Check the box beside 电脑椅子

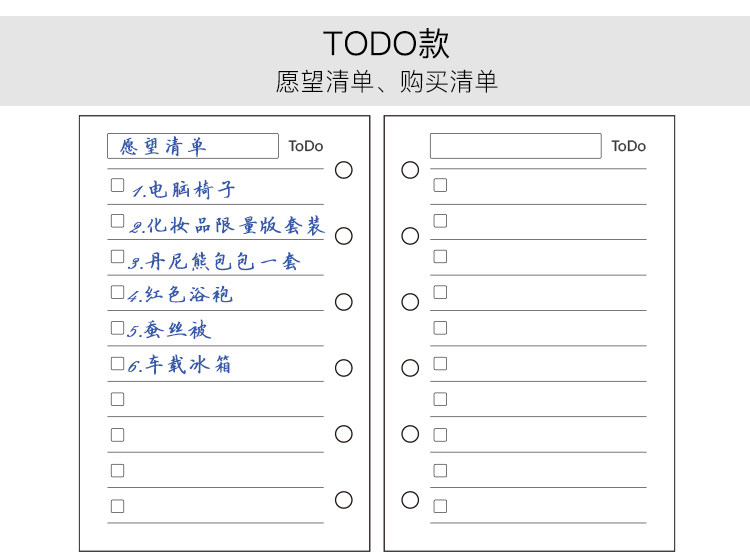pyautogui.click(x=117, y=185)
